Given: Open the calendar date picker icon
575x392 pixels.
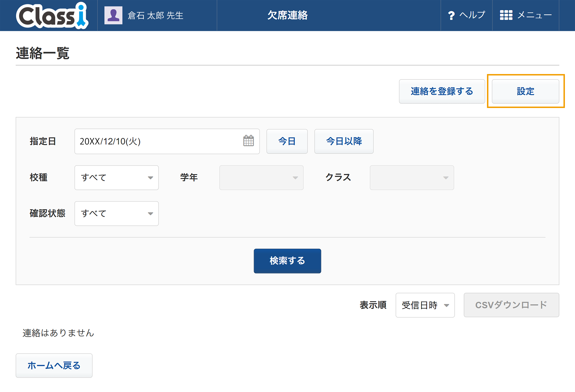Looking at the screenshot, I should pyautogui.click(x=248, y=141).
